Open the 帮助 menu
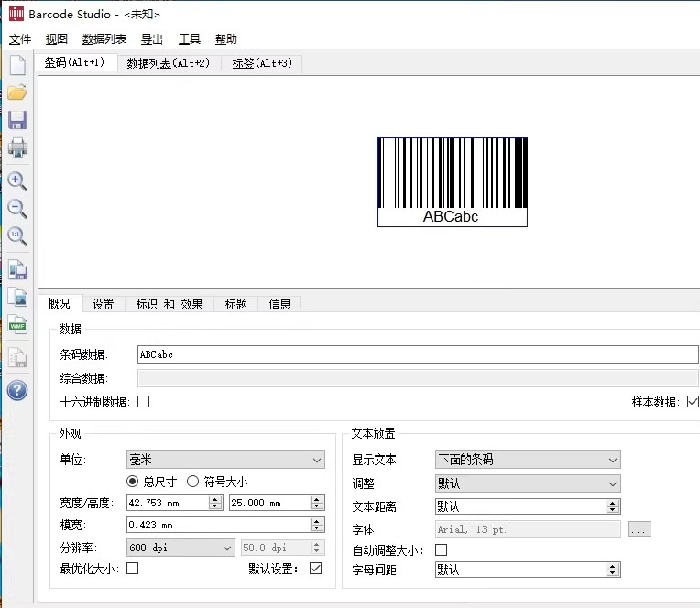 226,39
